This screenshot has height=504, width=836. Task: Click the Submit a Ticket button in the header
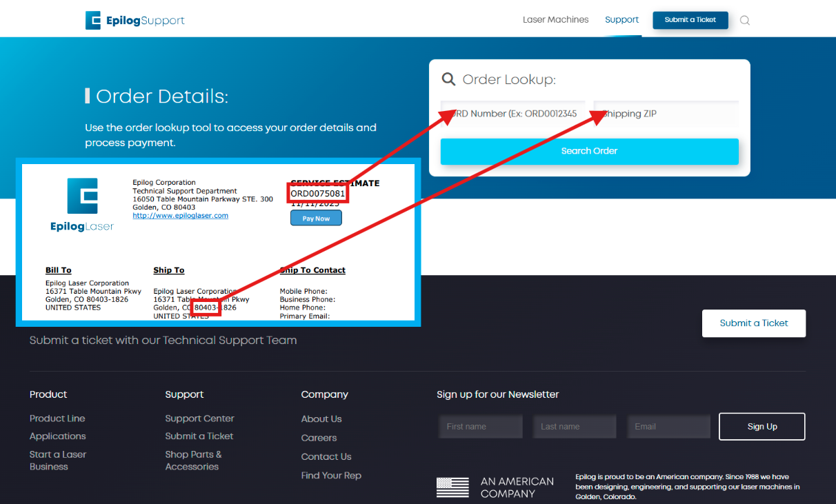click(690, 20)
